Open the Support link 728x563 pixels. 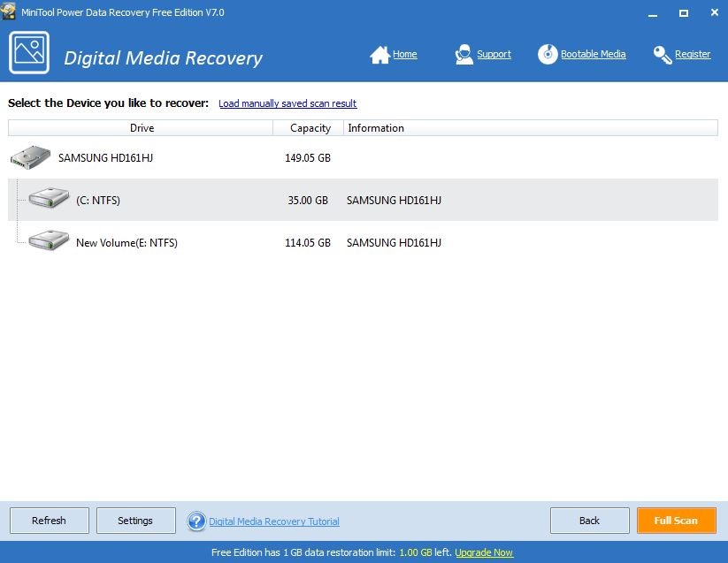(494, 54)
